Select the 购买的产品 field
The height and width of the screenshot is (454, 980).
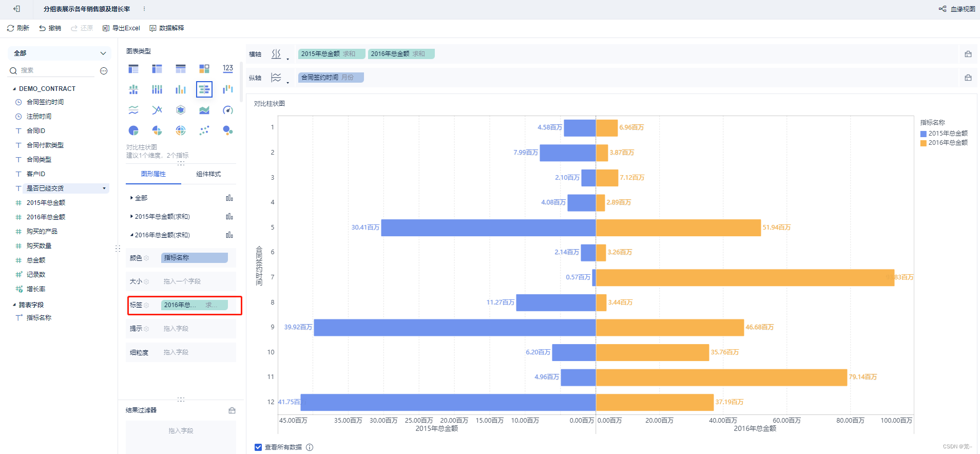pyautogui.click(x=42, y=232)
